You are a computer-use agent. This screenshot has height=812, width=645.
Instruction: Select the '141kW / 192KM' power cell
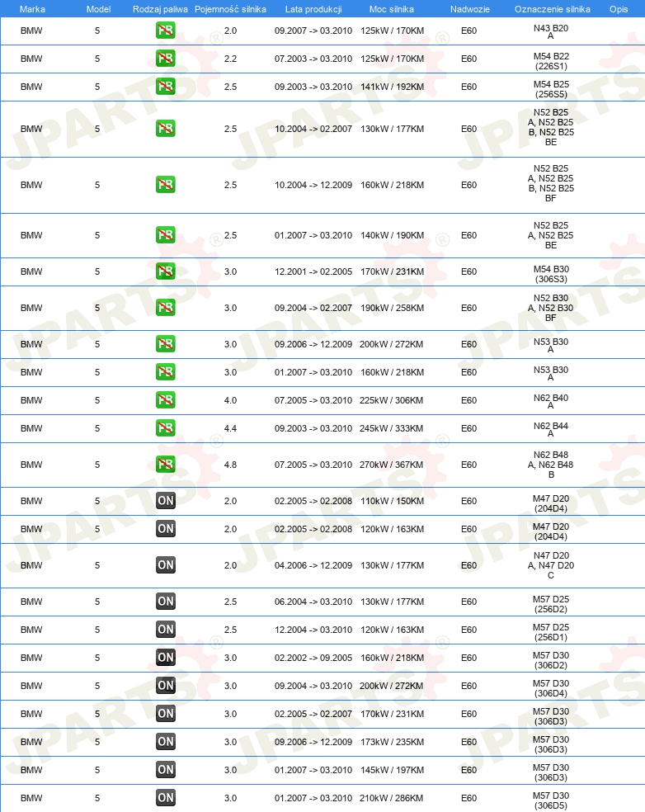392,87
